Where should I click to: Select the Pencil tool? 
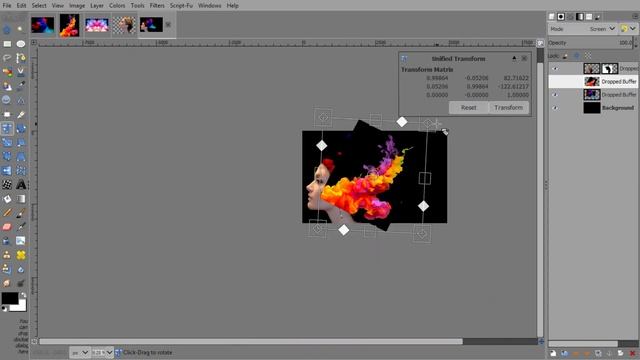pyautogui.click(x=7, y=213)
